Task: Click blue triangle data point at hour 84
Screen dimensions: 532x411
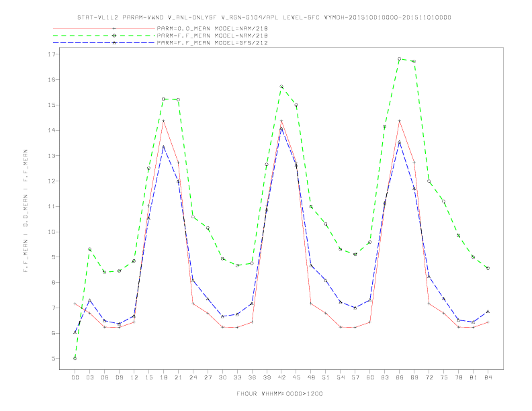Action: pos(488,312)
